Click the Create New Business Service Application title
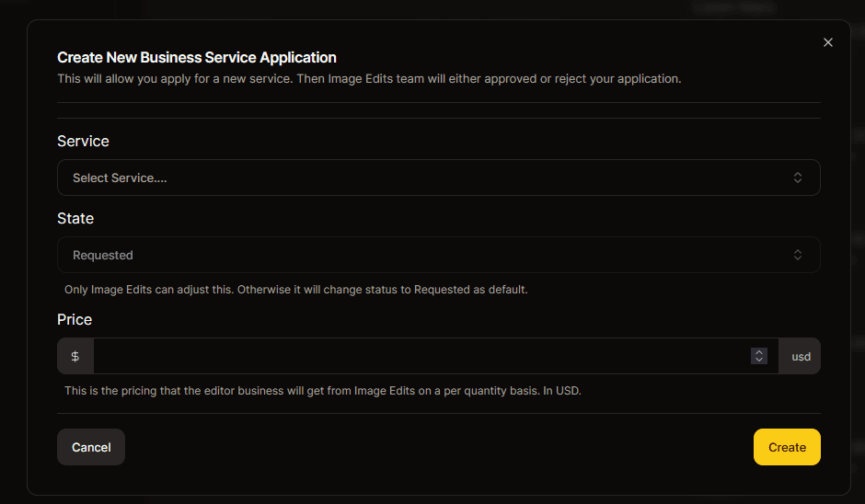This screenshot has width=865, height=504. (x=197, y=57)
